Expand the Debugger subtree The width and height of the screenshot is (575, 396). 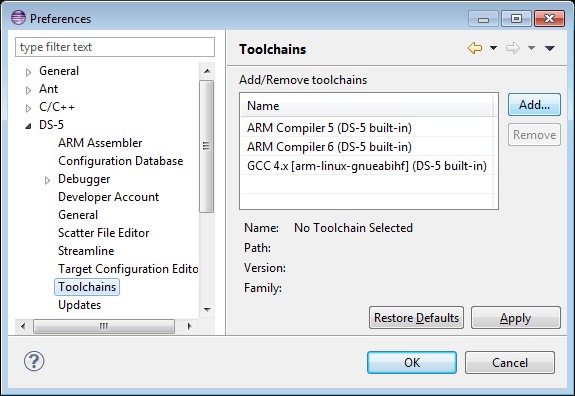click(x=47, y=180)
